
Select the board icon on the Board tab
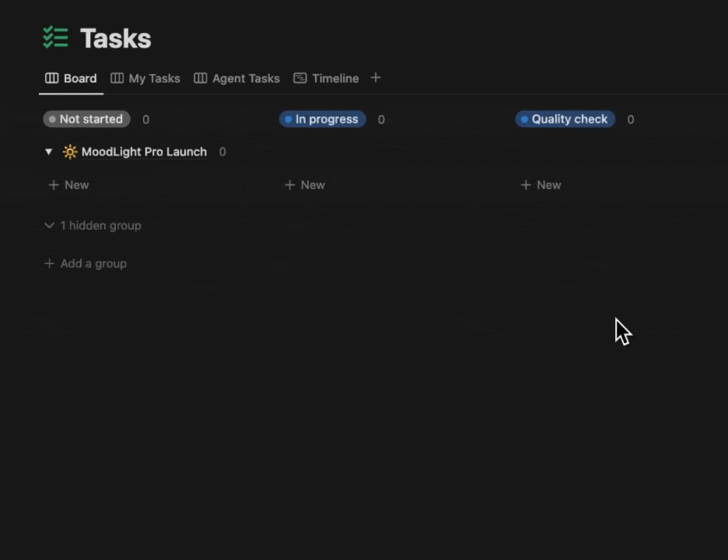point(51,78)
